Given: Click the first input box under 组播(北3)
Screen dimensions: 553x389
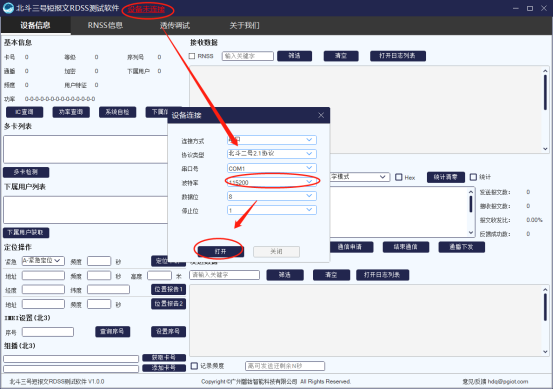Looking at the screenshot, I should pos(71,359).
